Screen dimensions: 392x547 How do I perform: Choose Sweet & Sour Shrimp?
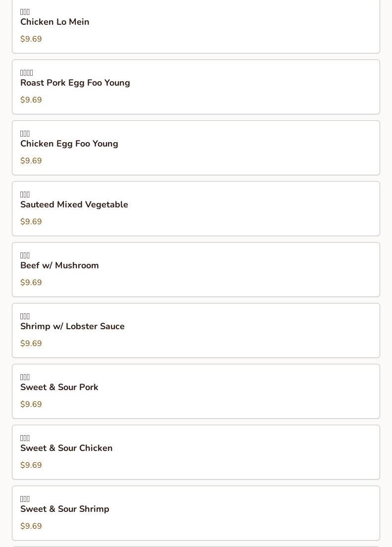[196, 513]
